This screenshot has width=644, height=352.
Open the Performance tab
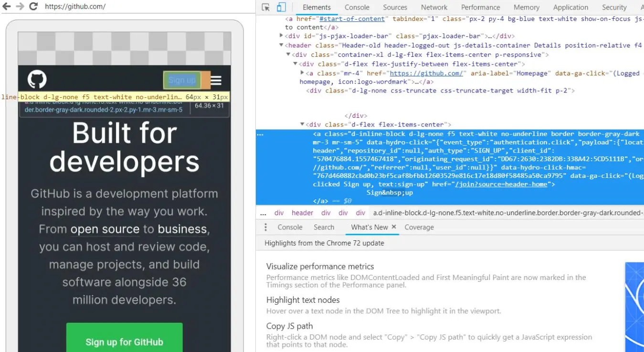pos(480,7)
